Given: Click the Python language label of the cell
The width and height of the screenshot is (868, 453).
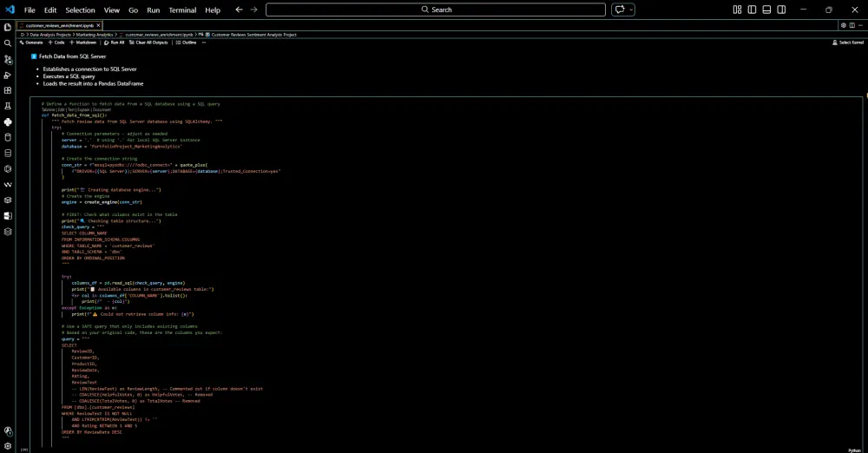Looking at the screenshot, I should click(x=855, y=450).
